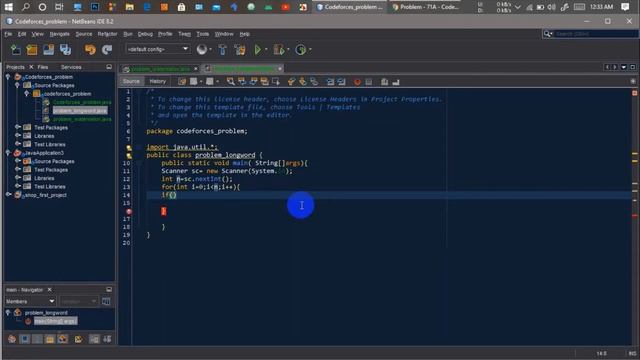Screen dimensions: 640x360
Task: Click the Profile Project icon
Action: 300,50
